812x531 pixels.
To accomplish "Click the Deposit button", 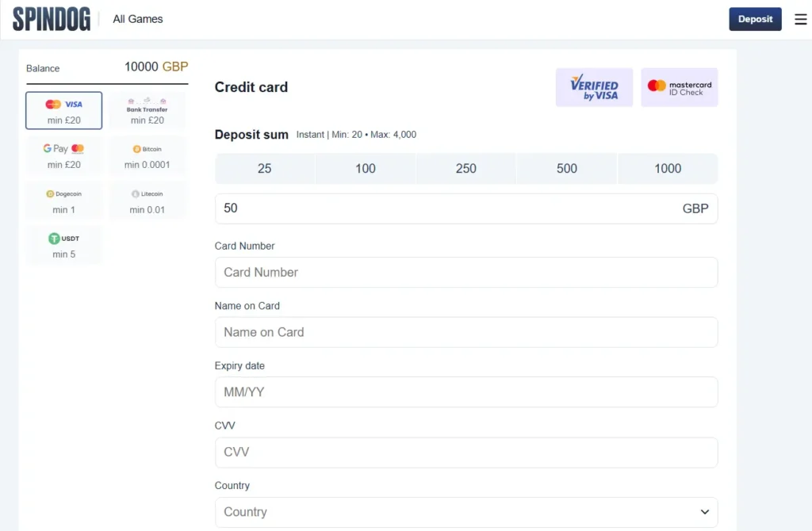I will tap(755, 18).
